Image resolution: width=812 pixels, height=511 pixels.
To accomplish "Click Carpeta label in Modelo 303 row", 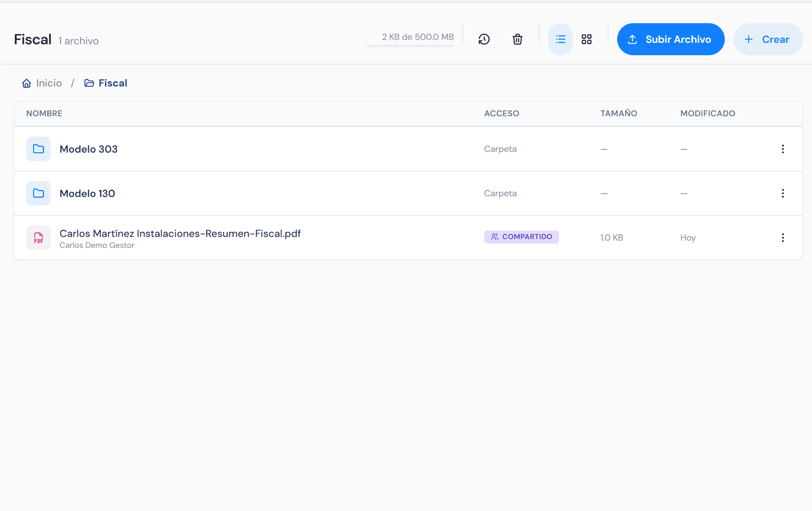I will point(500,149).
